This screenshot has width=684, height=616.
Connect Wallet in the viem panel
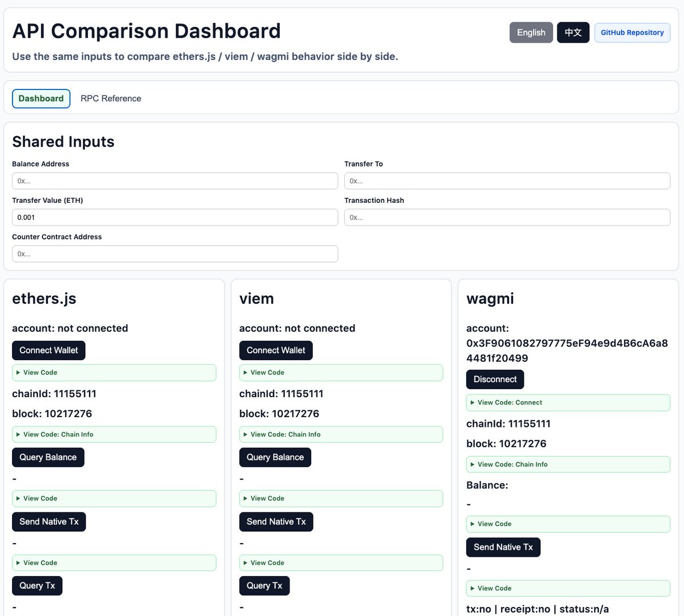pos(276,350)
